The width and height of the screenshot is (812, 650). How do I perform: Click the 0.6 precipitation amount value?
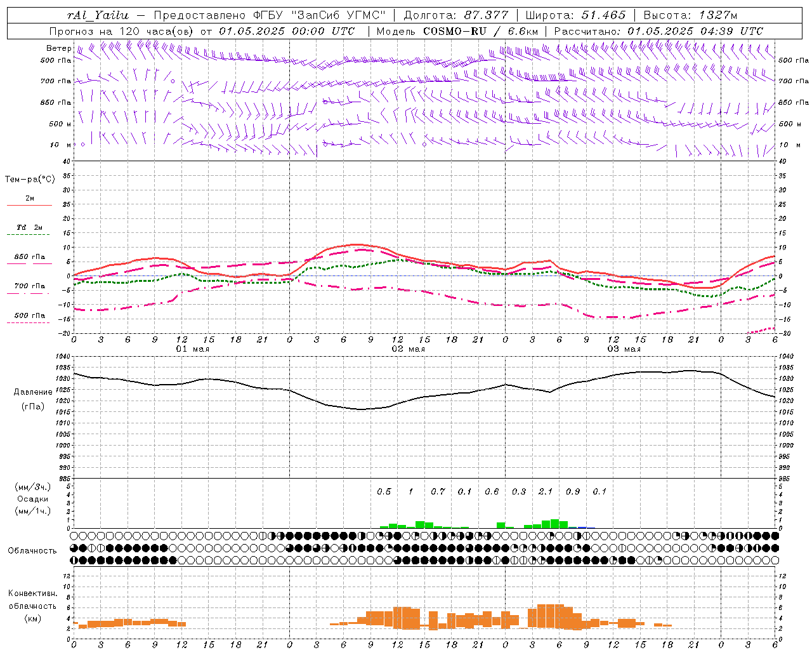coord(492,491)
